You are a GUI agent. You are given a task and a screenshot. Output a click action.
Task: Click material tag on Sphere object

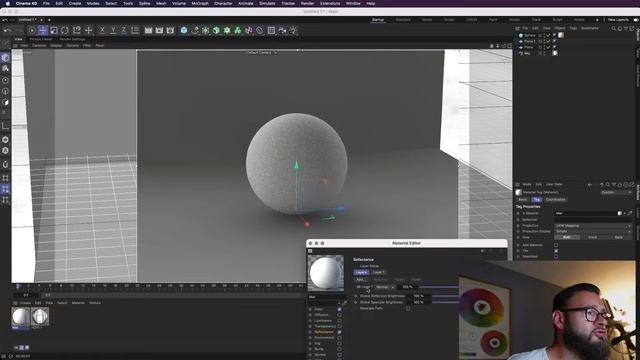pyautogui.click(x=561, y=35)
